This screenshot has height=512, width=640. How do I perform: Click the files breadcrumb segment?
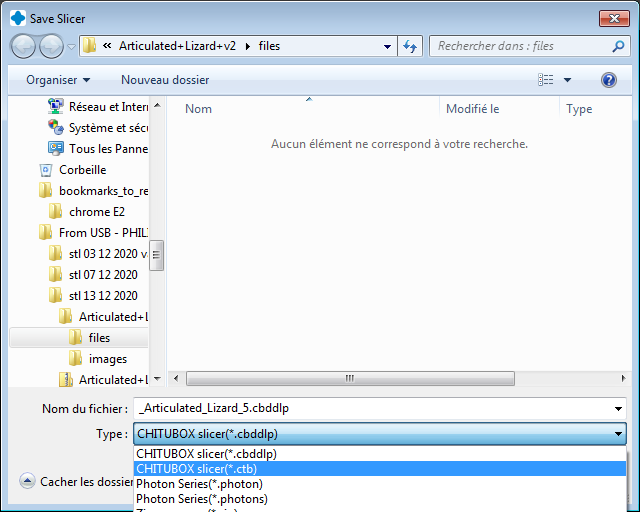[269, 46]
